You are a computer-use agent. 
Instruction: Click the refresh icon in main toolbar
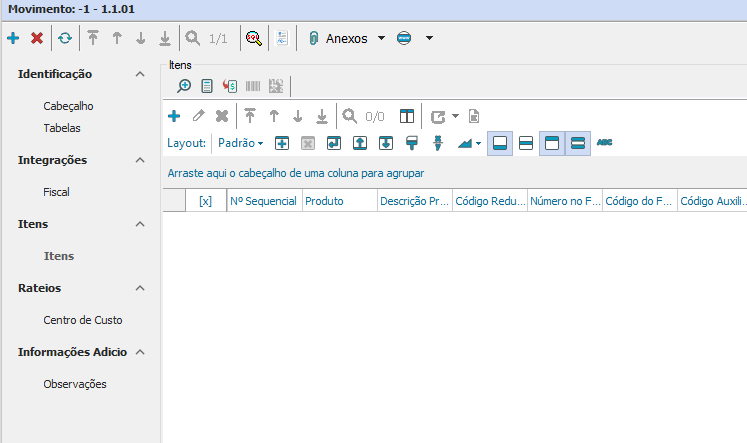coord(65,38)
